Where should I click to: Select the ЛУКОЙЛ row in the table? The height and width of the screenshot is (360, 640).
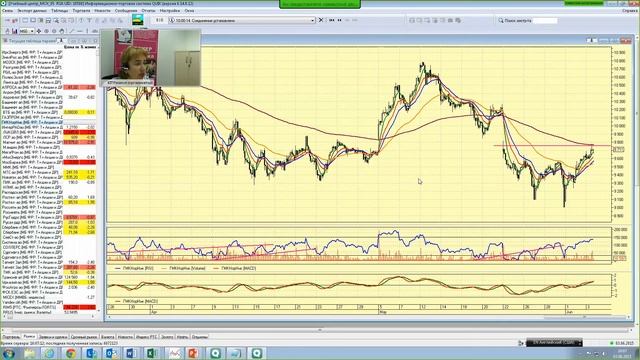pyautogui.click(x=49, y=132)
